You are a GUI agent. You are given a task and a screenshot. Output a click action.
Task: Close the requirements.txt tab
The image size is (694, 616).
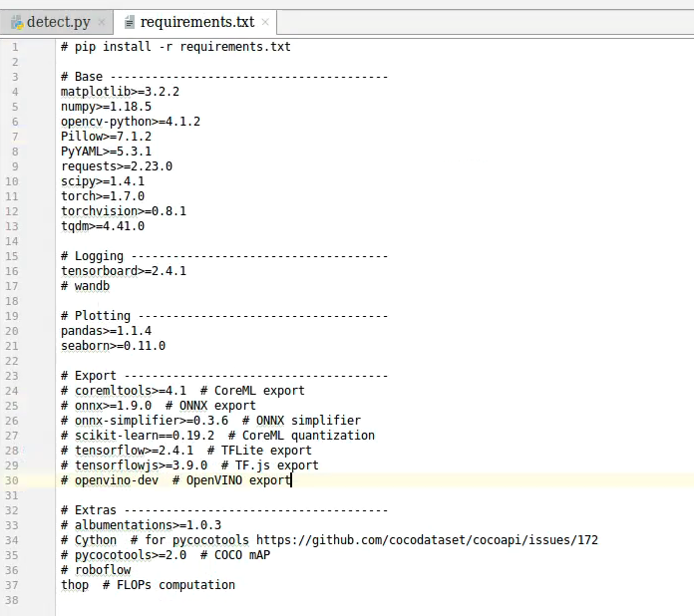pyautogui.click(x=265, y=22)
